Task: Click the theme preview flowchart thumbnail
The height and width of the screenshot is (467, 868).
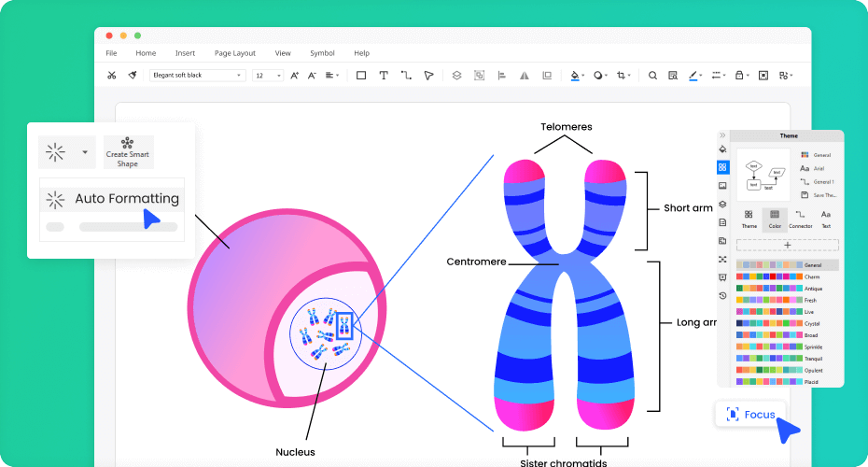Action: coord(763,175)
